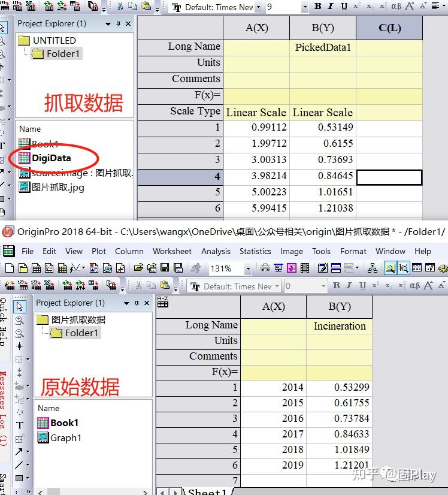Open the File menu
This screenshot has height=495, width=448.
[28, 251]
